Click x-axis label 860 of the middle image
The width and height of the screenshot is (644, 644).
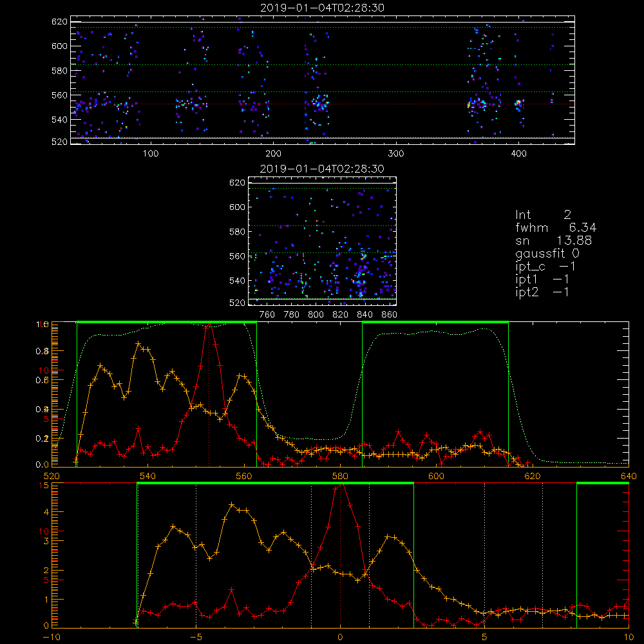click(390, 315)
